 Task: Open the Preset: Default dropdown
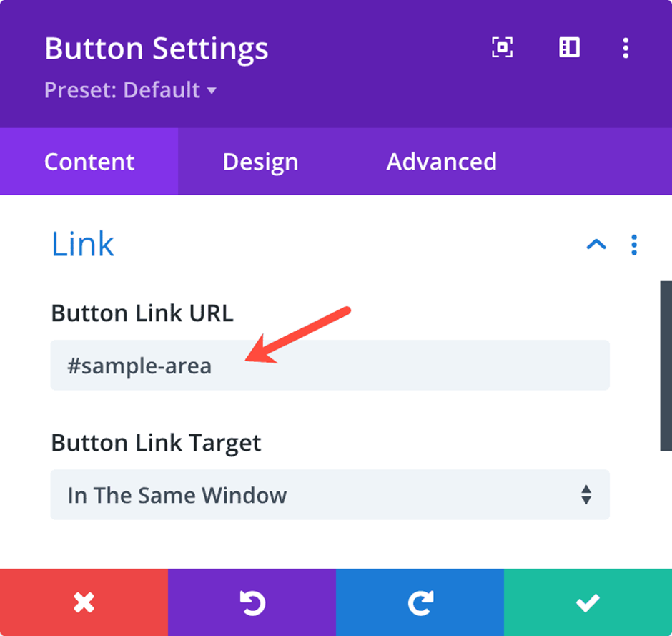click(x=130, y=90)
